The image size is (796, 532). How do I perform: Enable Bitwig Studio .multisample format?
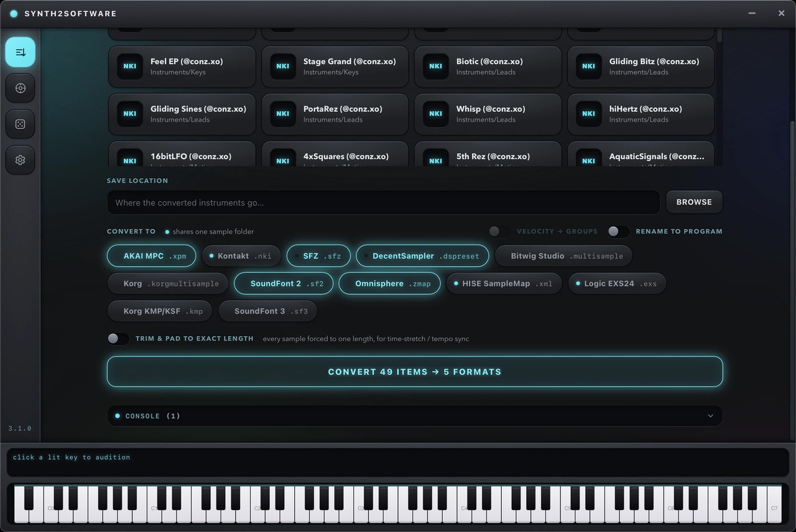[x=563, y=256]
